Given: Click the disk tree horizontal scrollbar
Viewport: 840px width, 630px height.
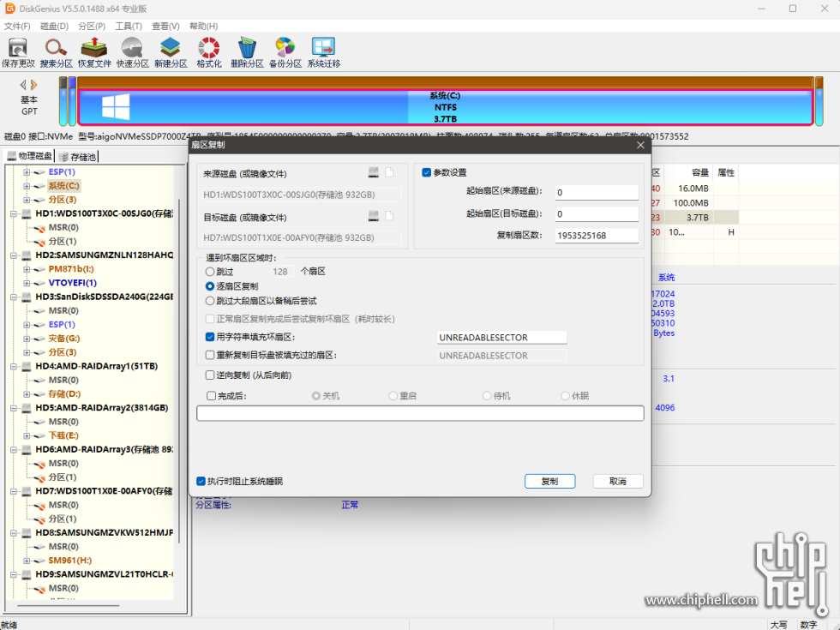Looking at the screenshot, I should [68, 605].
